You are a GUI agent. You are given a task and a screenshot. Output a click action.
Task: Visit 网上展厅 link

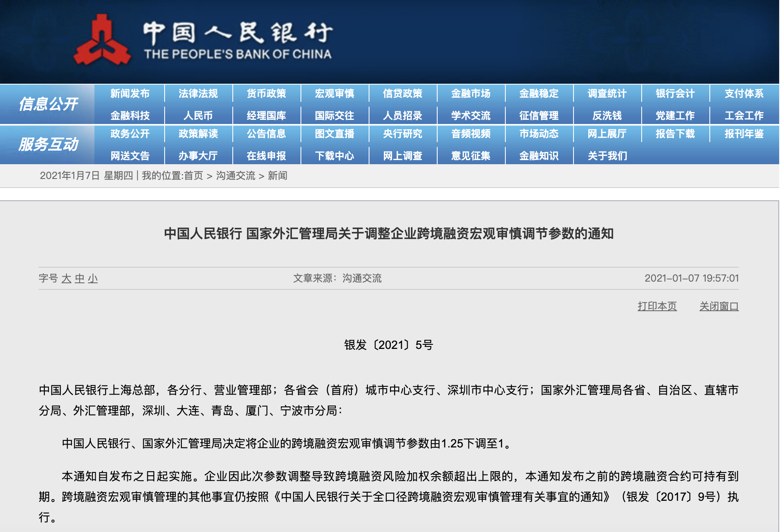[x=607, y=134]
